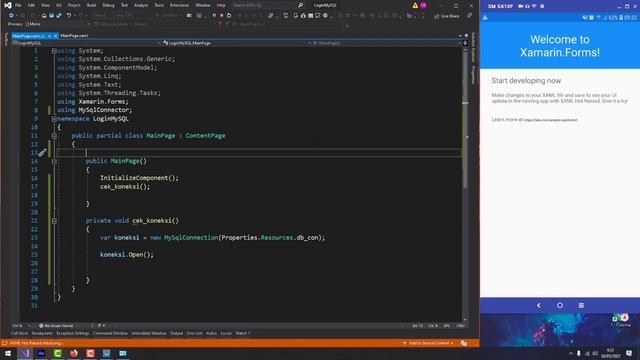Click the restart debugging icon
The width and height of the screenshot is (640, 360).
pyautogui.click(x=229, y=16)
